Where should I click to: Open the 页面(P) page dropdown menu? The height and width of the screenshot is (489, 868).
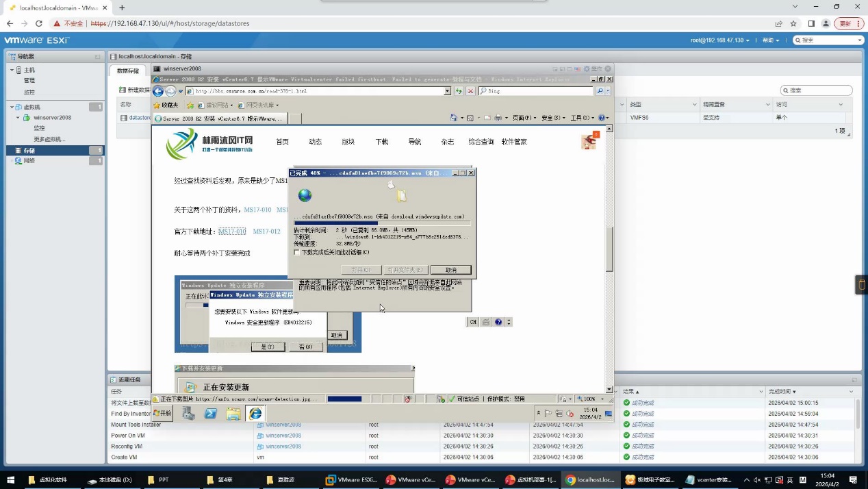[525, 118]
